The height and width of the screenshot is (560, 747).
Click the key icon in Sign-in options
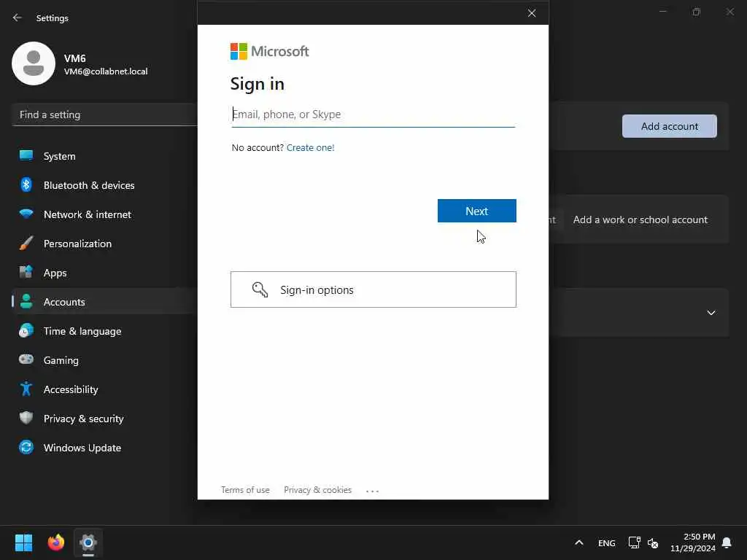click(x=260, y=289)
